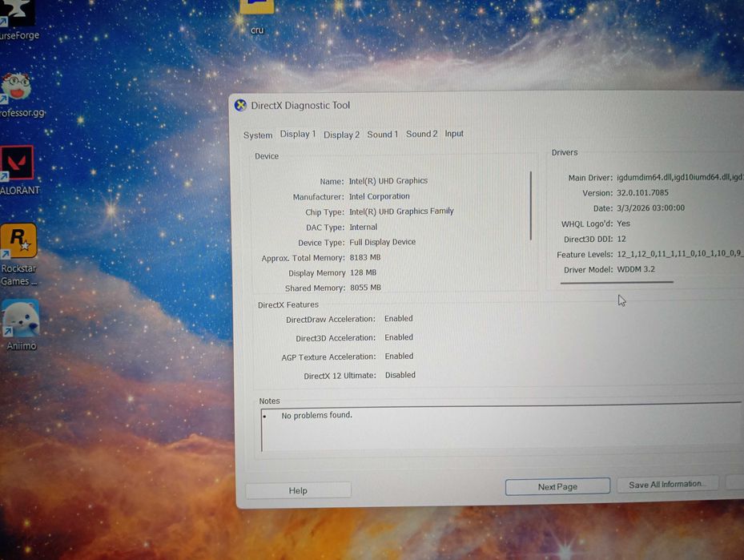The height and width of the screenshot is (560, 744).
Task: Switch to the System tab
Action: [x=258, y=135]
